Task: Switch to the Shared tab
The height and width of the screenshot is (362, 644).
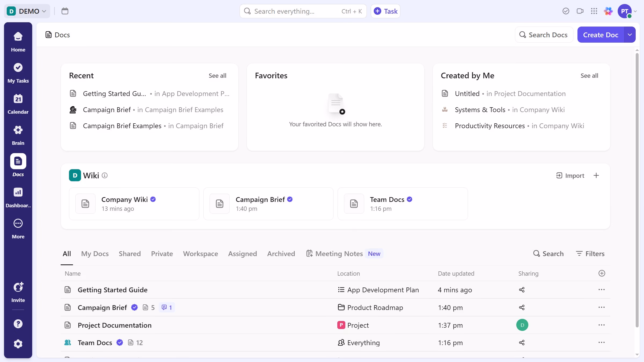Action: click(130, 254)
